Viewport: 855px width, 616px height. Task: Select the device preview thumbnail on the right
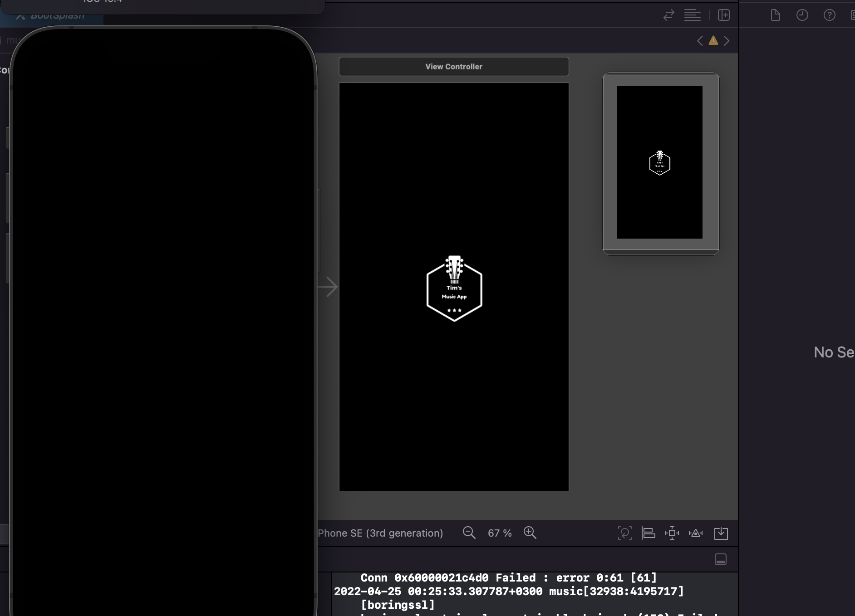point(660,162)
